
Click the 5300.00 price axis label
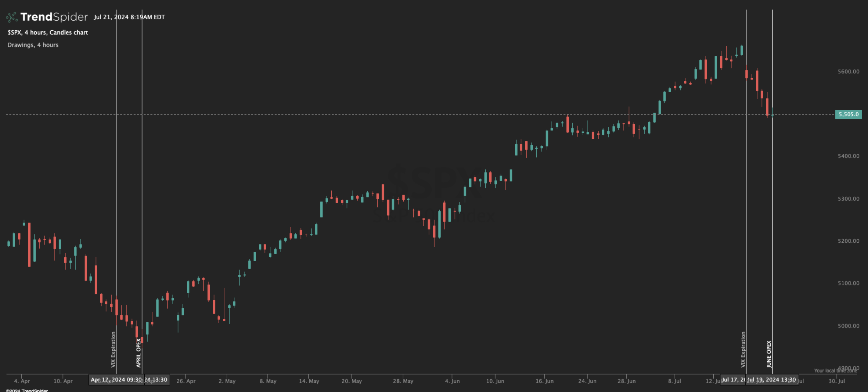point(848,198)
